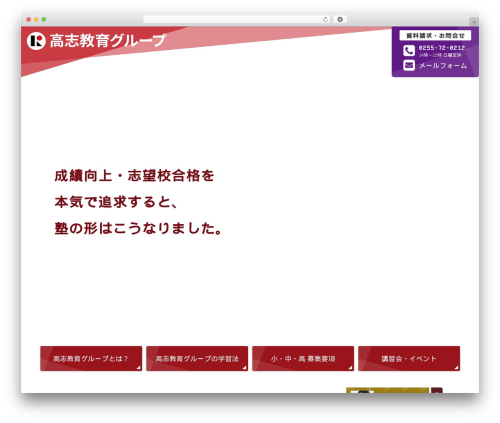Click the 高志教育グループ round logo icon
The image size is (500, 423).
(x=36, y=41)
